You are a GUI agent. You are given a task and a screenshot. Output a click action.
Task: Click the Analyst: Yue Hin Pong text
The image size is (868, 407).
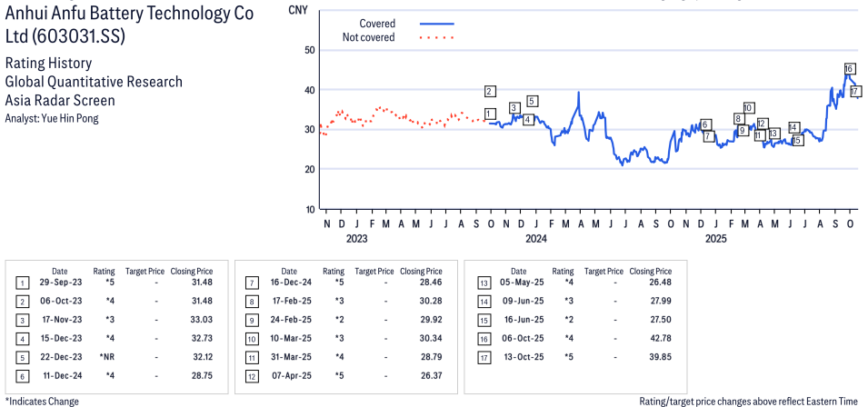52,118
